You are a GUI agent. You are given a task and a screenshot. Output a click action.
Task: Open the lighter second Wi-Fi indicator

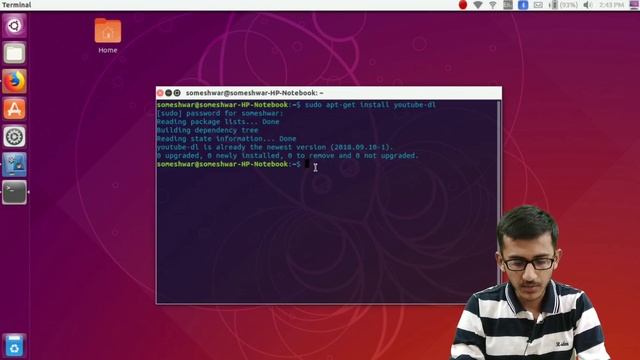pos(493,5)
